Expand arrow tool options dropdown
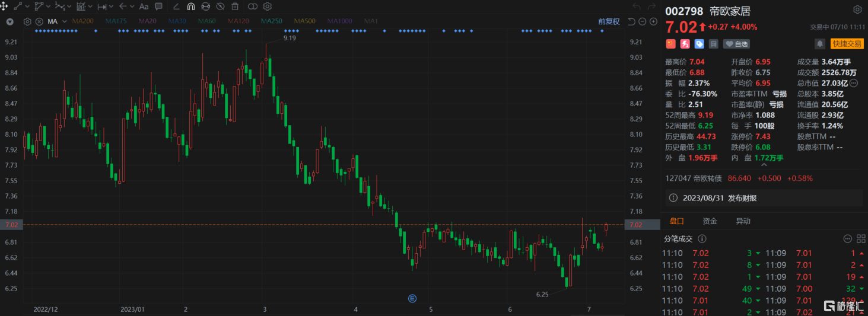 [132, 7]
